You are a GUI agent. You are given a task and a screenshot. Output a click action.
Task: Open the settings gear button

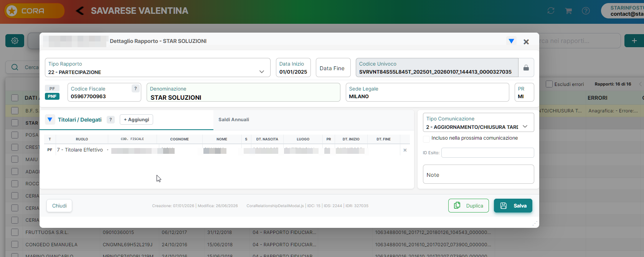pos(15,41)
